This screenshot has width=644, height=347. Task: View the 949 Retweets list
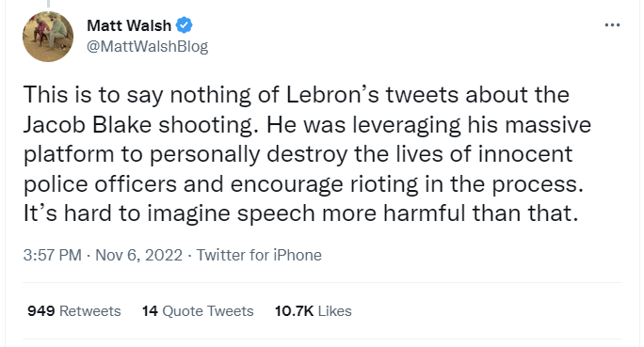(x=74, y=311)
